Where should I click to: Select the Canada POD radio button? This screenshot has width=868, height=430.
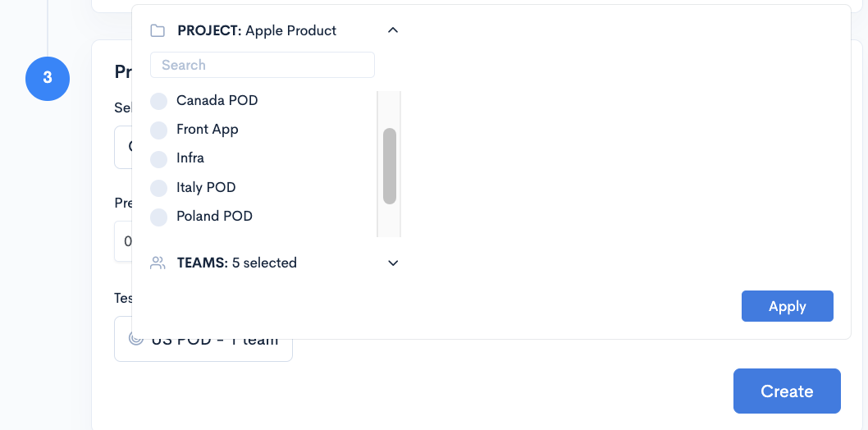159,101
